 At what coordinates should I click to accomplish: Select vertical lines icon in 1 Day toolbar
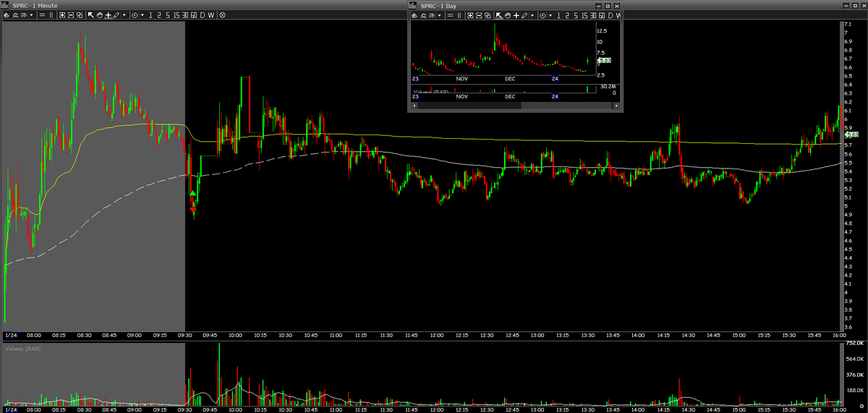(459, 15)
